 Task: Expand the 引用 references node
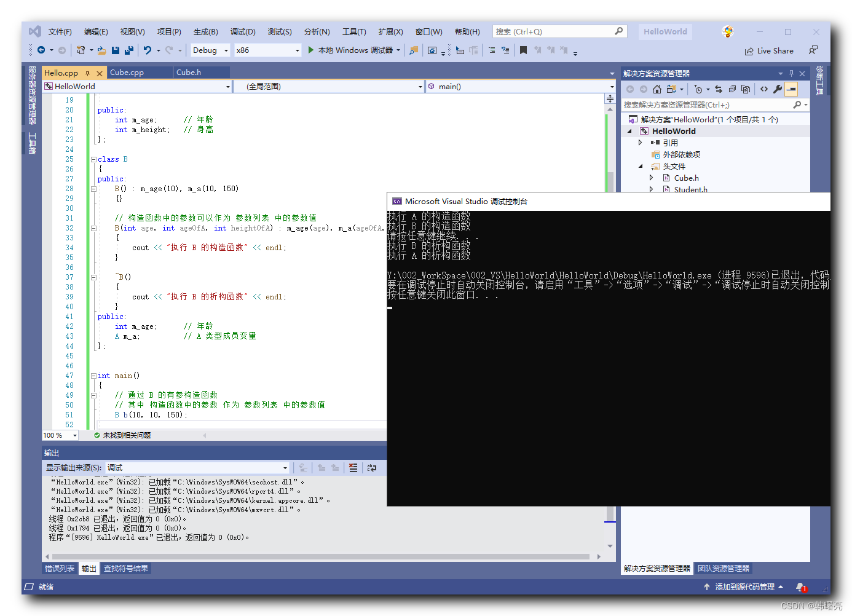coord(641,143)
